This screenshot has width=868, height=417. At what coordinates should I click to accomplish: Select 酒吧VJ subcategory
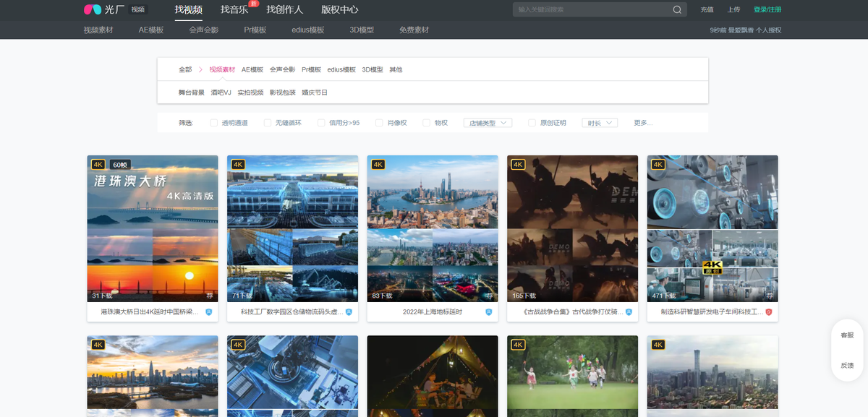221,93
